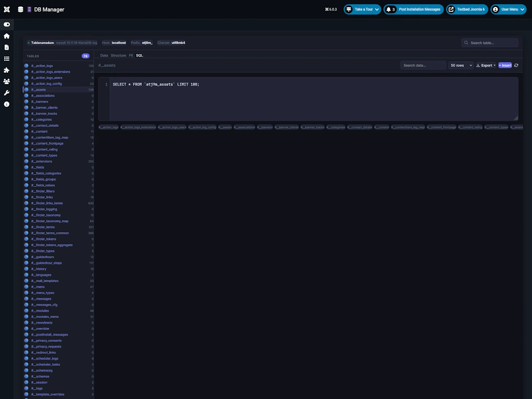Viewport: 532px width, 399px height.
Task: Click the icon beside #__messages table
Action: pyautogui.click(x=26, y=299)
